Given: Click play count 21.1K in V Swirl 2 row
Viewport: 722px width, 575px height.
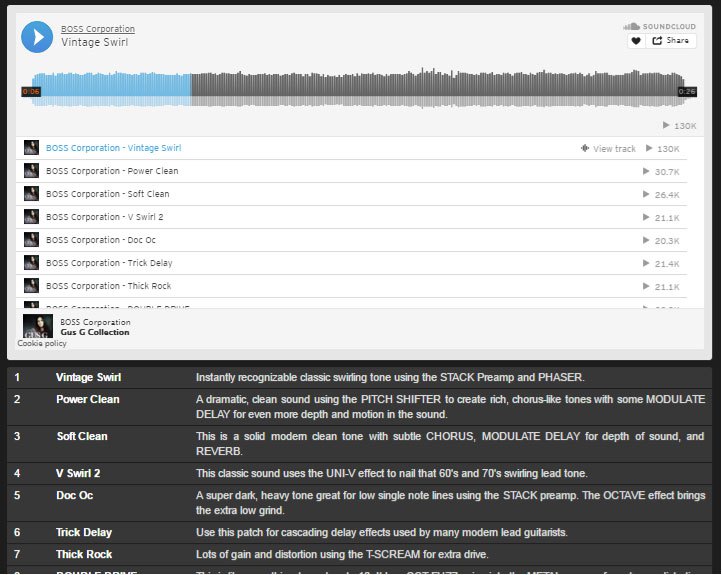Looking at the screenshot, I should point(661,218).
